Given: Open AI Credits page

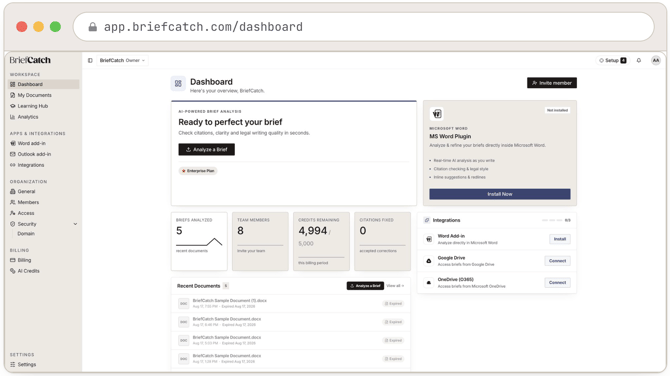Looking at the screenshot, I should tap(43, 271).
